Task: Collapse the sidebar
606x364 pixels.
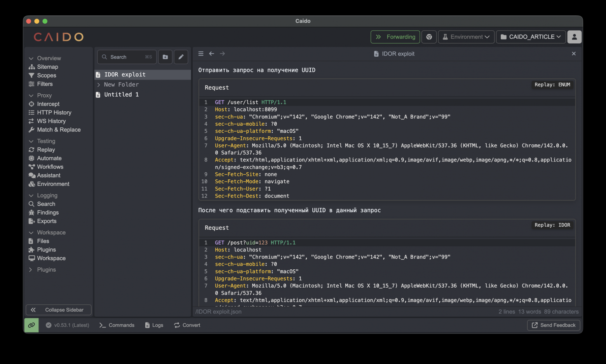Action: tap(59, 310)
